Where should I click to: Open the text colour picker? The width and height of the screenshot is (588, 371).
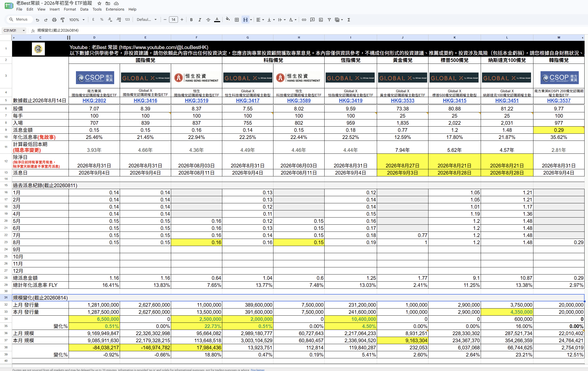pos(217,20)
